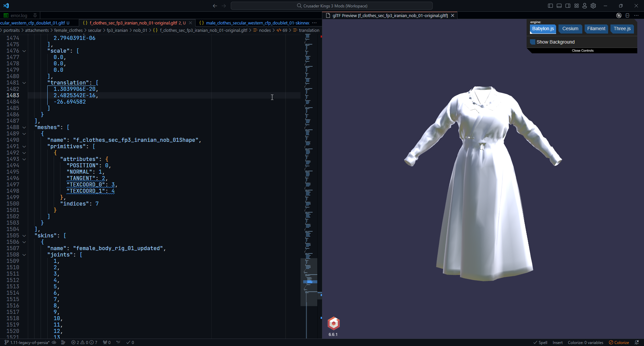This screenshot has height=346, width=644.
Task: Toggle the primary side bar layout icon
Action: [x=550, y=6]
